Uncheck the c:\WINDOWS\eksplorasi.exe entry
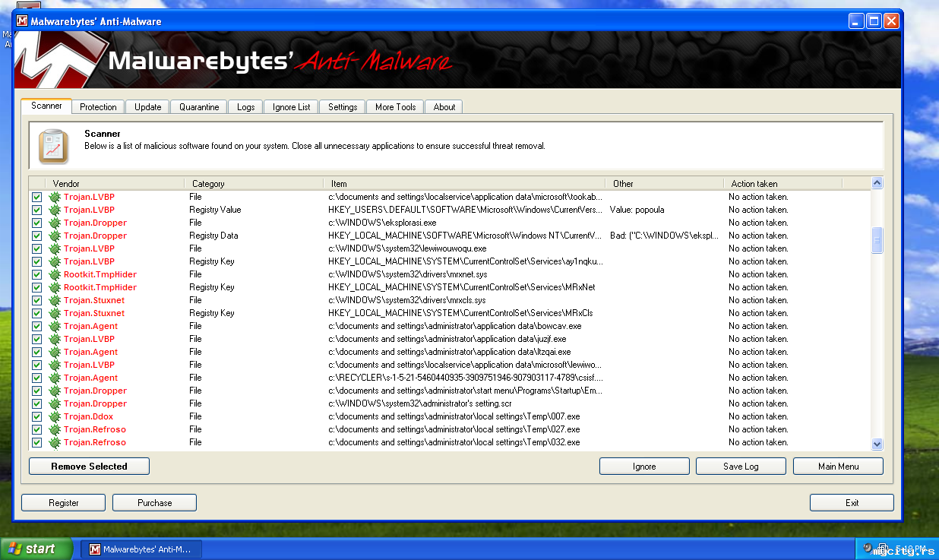The image size is (939, 560). (x=36, y=223)
